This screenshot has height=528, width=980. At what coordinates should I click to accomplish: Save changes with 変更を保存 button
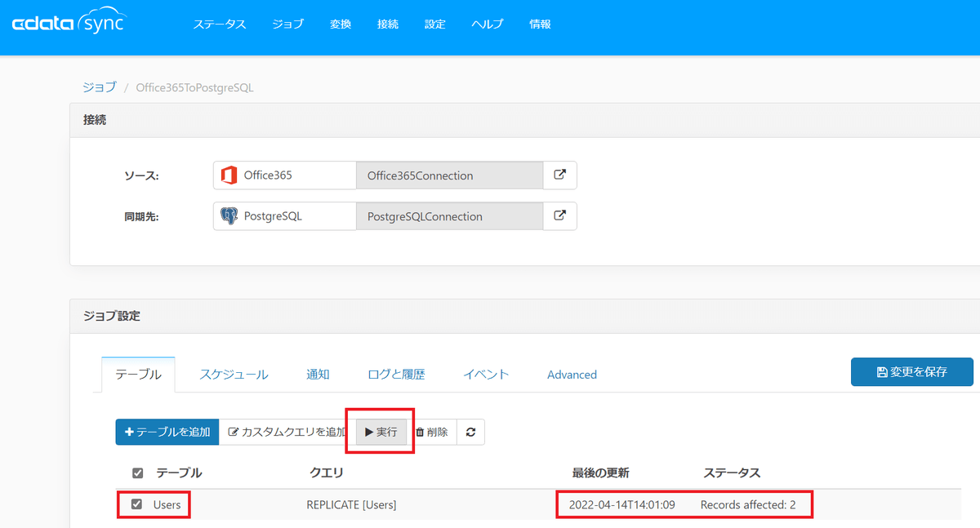coord(912,371)
